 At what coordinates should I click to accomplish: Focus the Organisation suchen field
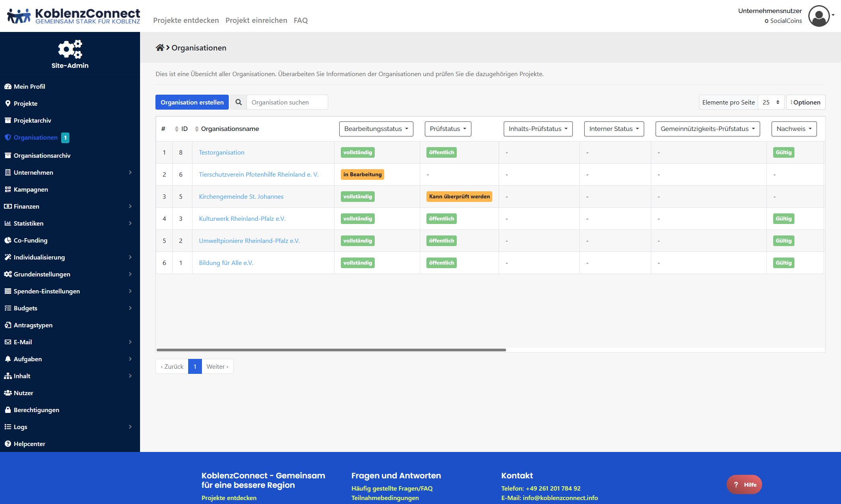[287, 102]
